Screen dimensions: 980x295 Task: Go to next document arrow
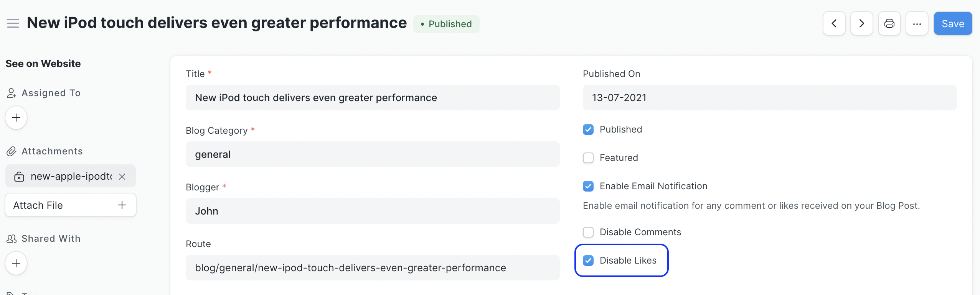click(x=861, y=23)
